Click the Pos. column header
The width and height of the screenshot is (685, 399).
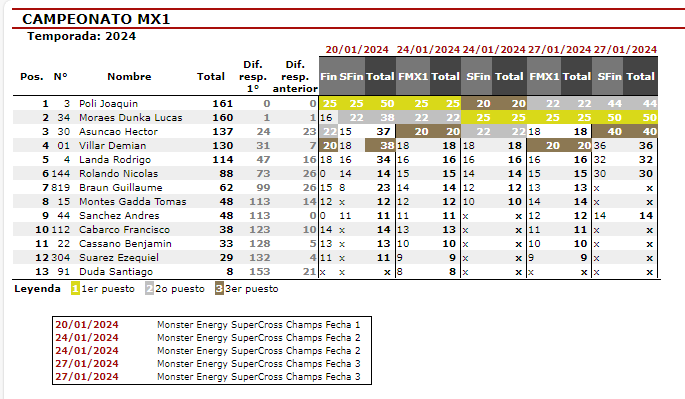pyautogui.click(x=32, y=76)
